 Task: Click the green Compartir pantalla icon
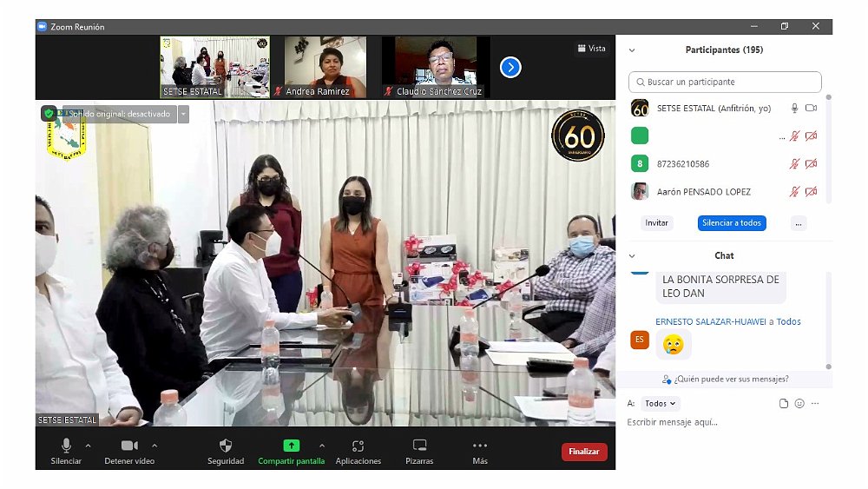(291, 446)
